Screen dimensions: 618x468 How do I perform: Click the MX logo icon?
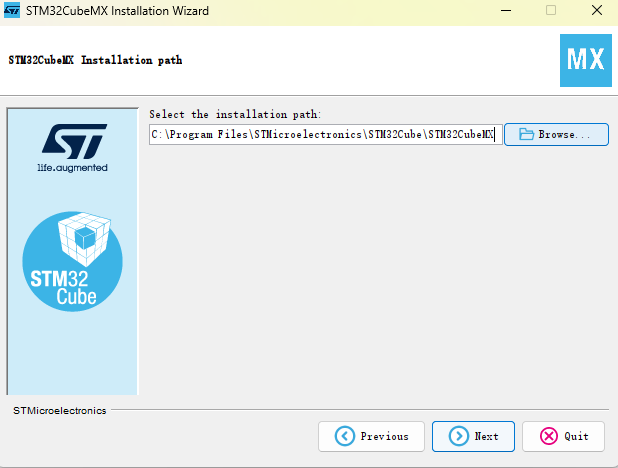tap(586, 60)
